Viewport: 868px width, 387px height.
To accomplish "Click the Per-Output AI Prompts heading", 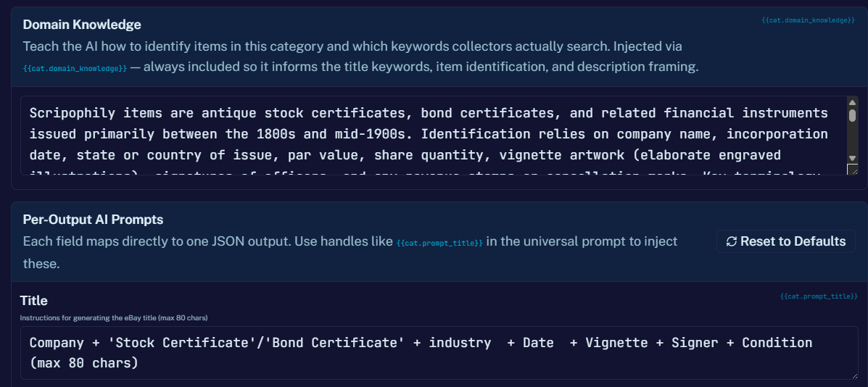I will [93, 220].
